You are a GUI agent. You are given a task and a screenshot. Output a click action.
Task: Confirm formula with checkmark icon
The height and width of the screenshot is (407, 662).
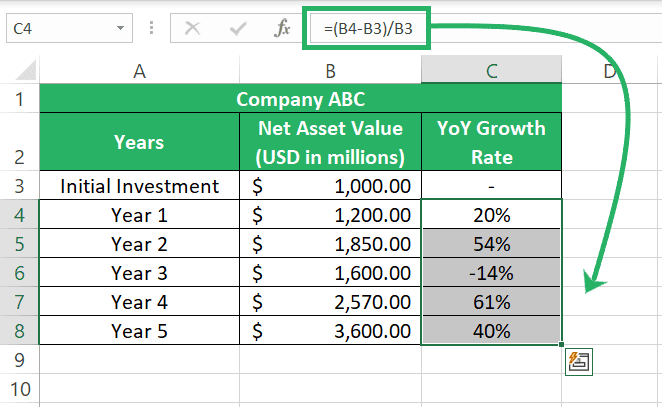[238, 28]
